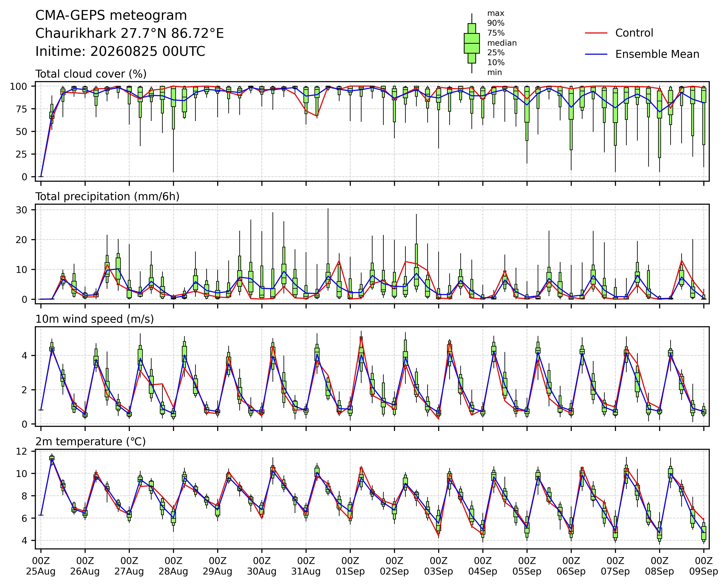Click the '00Z 25Aug' x-axis tick label
The height and width of the screenshot is (586, 728).
(x=41, y=566)
